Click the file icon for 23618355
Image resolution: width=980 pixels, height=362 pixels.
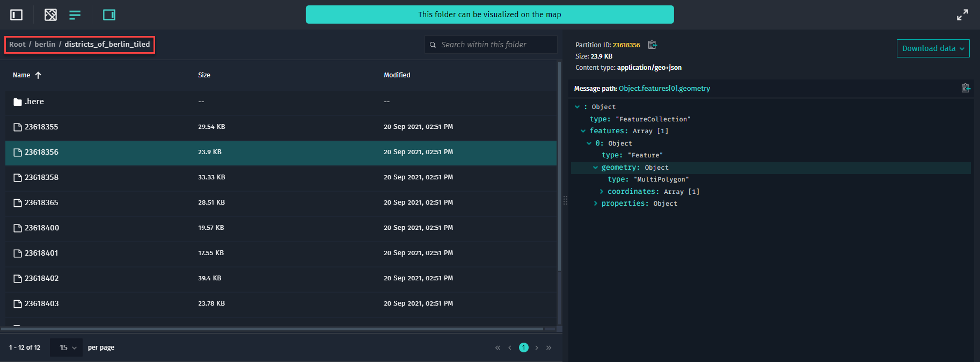tap(18, 127)
